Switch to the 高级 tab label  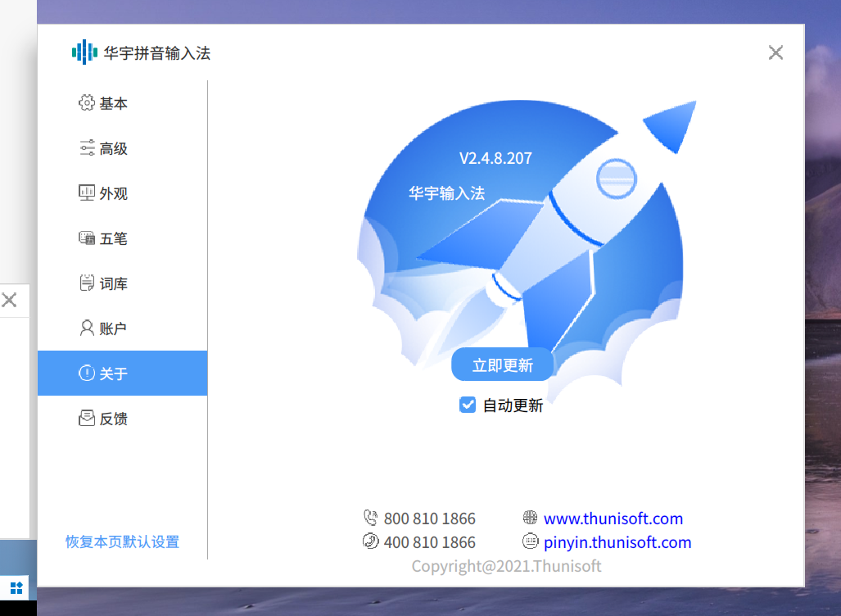(x=113, y=148)
